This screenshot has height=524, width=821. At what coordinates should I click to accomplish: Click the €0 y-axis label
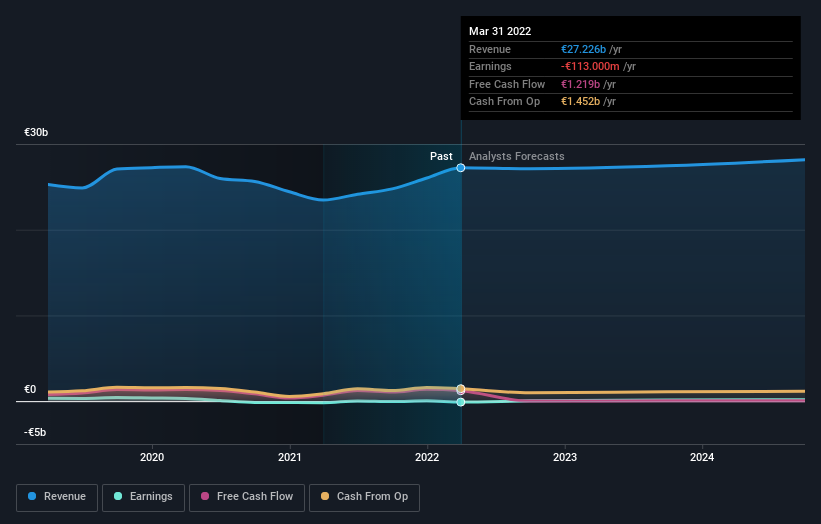pyautogui.click(x=30, y=389)
